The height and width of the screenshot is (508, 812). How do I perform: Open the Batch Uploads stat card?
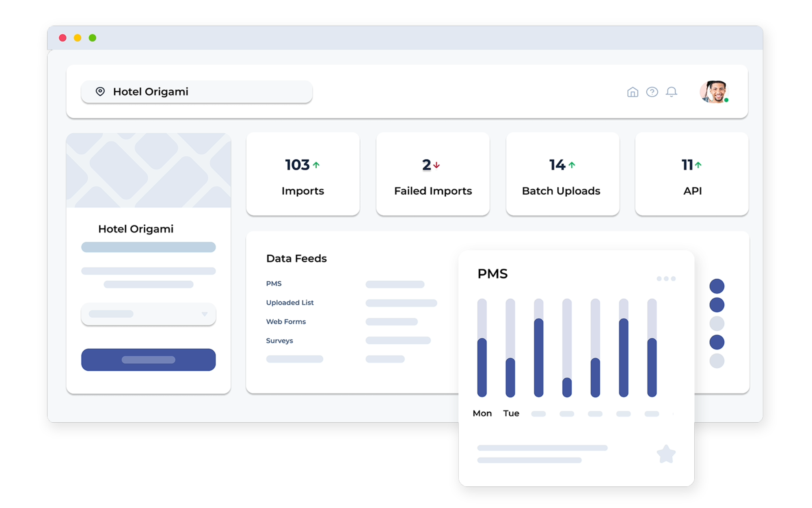563,174
